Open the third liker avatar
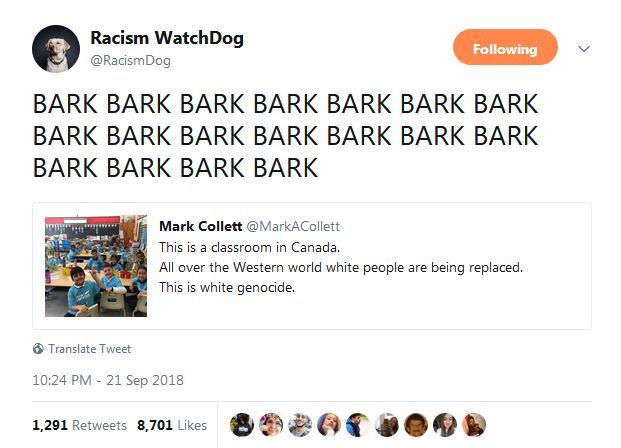Screen dimensions: 621x448 tap(300, 425)
